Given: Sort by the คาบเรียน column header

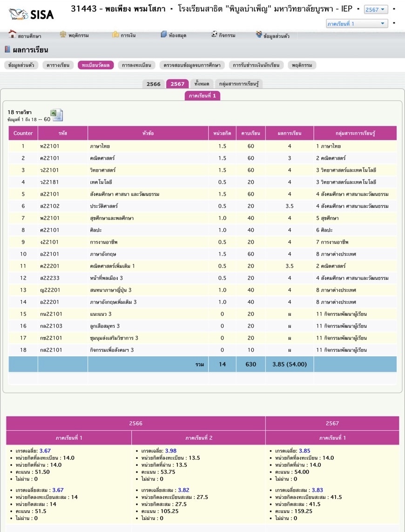Looking at the screenshot, I should pos(251,133).
